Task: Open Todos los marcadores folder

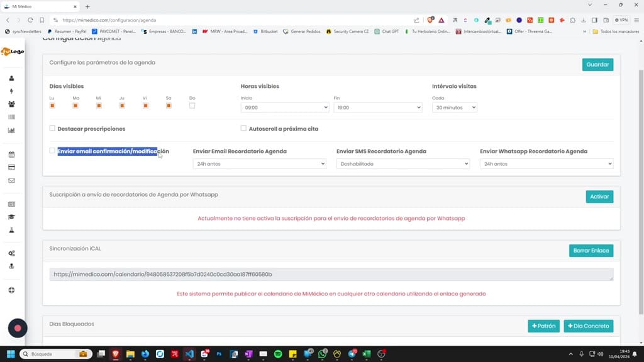Action: [616, 31]
